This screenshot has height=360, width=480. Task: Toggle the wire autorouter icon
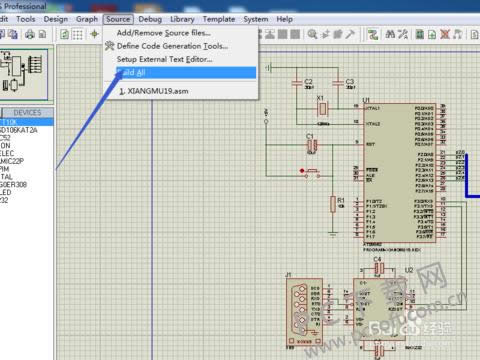373,34
